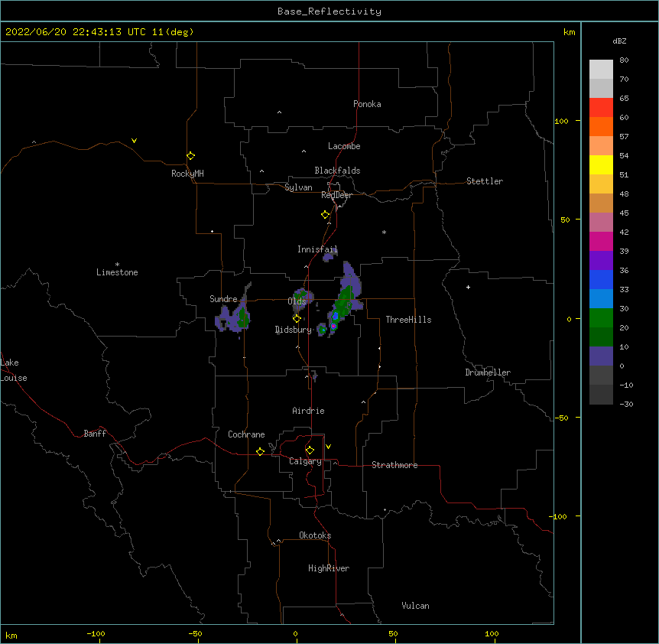This screenshot has width=659, height=644.
Task: Click the yellow diamond marker above RockyMH
Action: tap(190, 155)
